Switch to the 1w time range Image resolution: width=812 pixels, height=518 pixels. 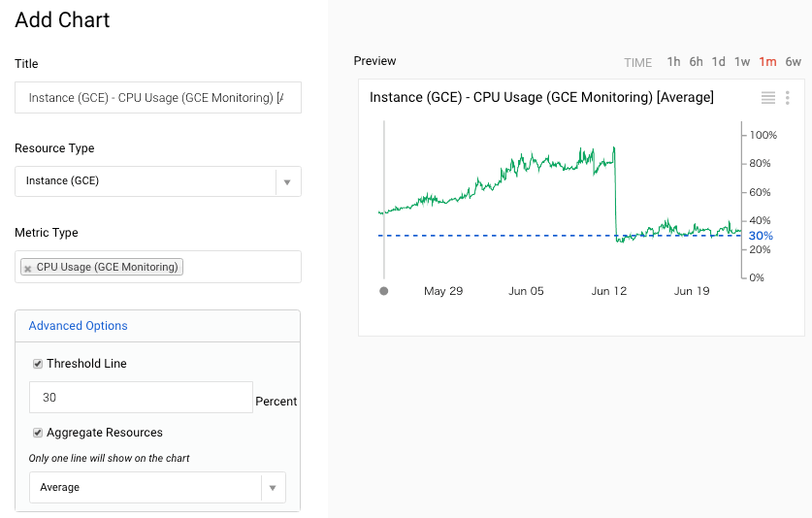(x=742, y=62)
